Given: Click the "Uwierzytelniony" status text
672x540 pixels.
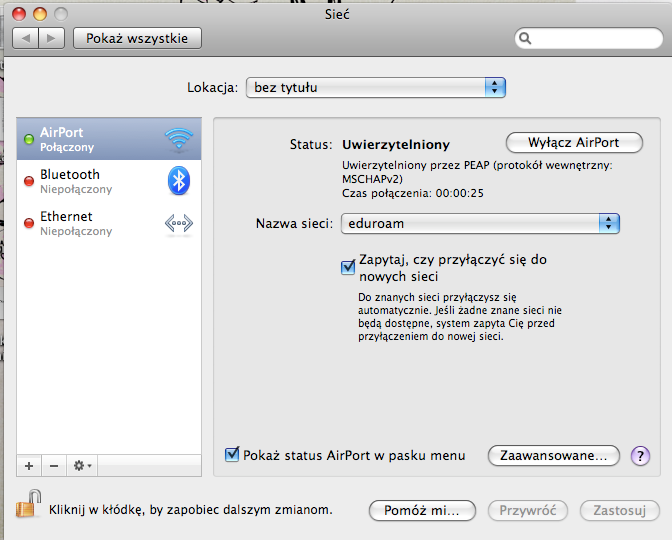Looking at the screenshot, I should point(396,145).
